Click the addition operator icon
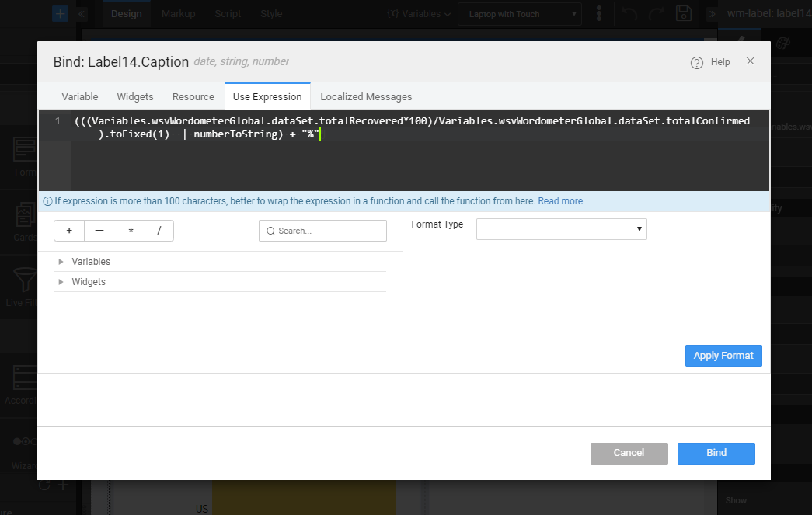This screenshot has height=515, width=812. tap(68, 230)
